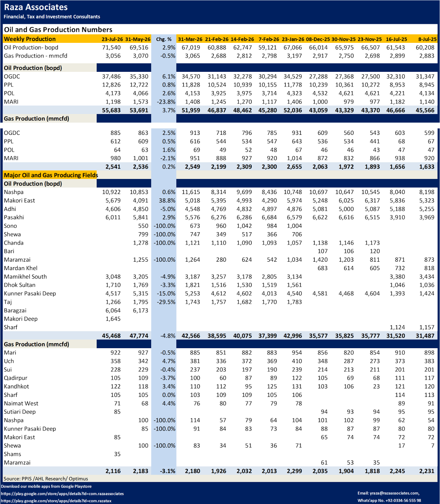Viewport: 440px width, 504px height.
Task: Click the 'Mamikhel South' field label
Action: [25, 276]
